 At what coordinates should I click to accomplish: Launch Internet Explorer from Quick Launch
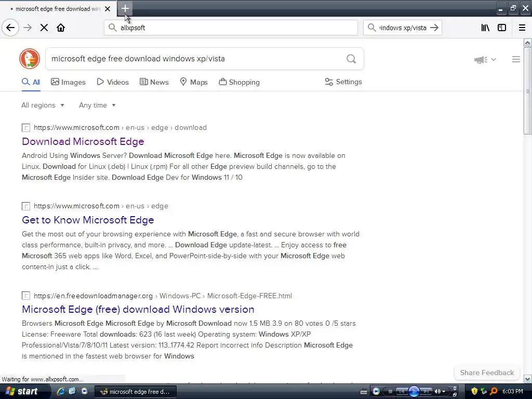coord(61,391)
